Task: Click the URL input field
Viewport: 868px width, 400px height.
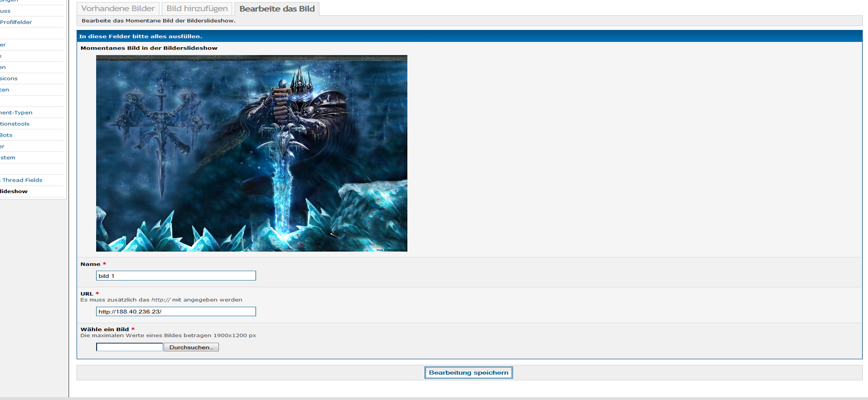Action: coord(176,312)
